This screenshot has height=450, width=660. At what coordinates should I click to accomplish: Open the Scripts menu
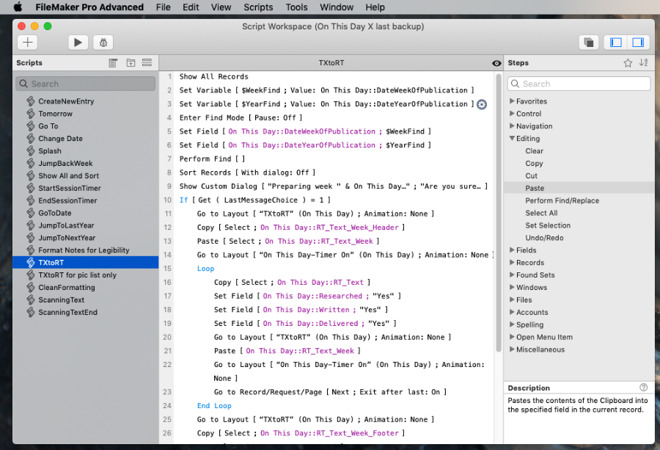click(258, 7)
